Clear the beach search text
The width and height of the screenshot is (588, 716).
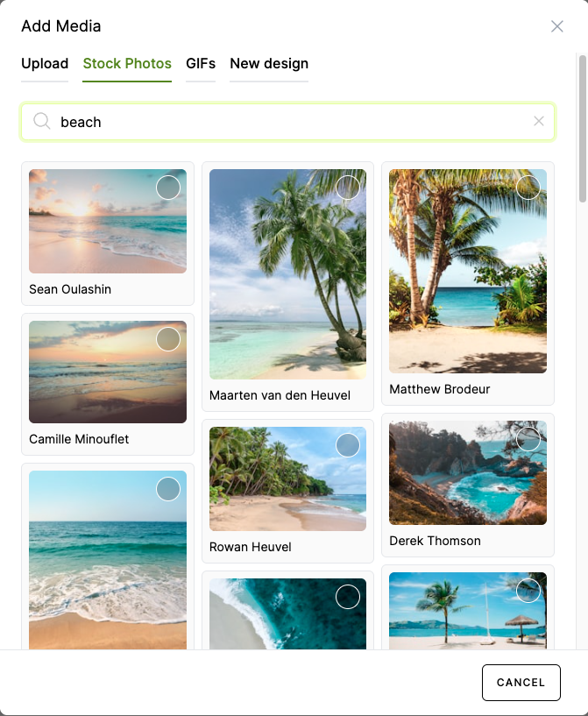pos(539,121)
